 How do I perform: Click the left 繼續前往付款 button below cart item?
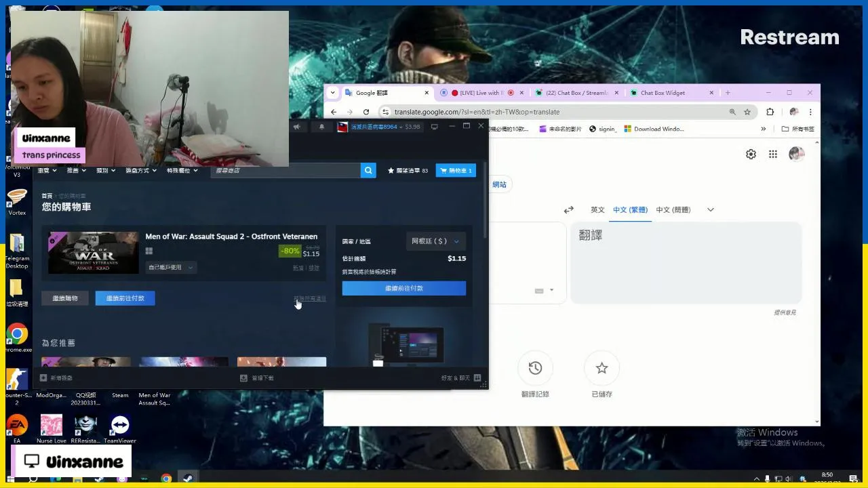125,298
